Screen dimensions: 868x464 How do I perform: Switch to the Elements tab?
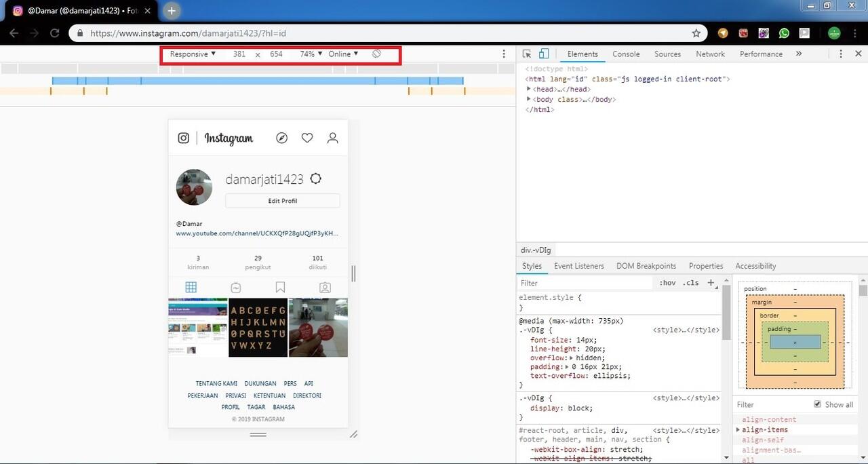583,54
